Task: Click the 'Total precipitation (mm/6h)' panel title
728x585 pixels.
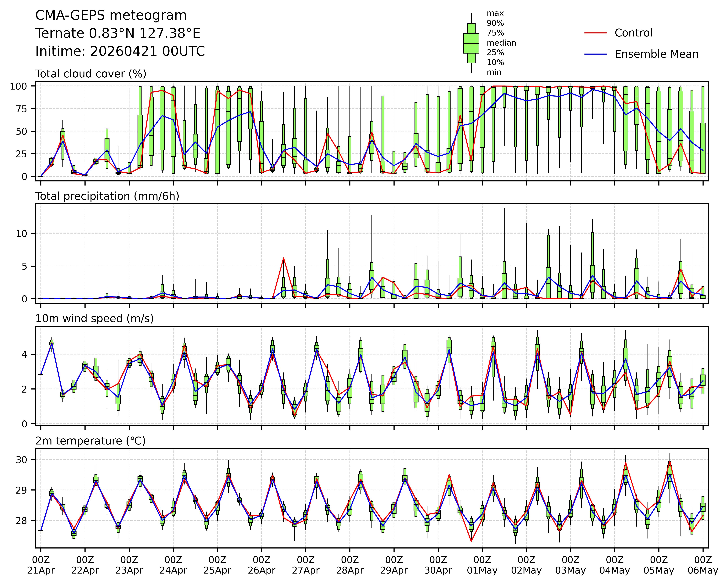Action: pos(107,196)
